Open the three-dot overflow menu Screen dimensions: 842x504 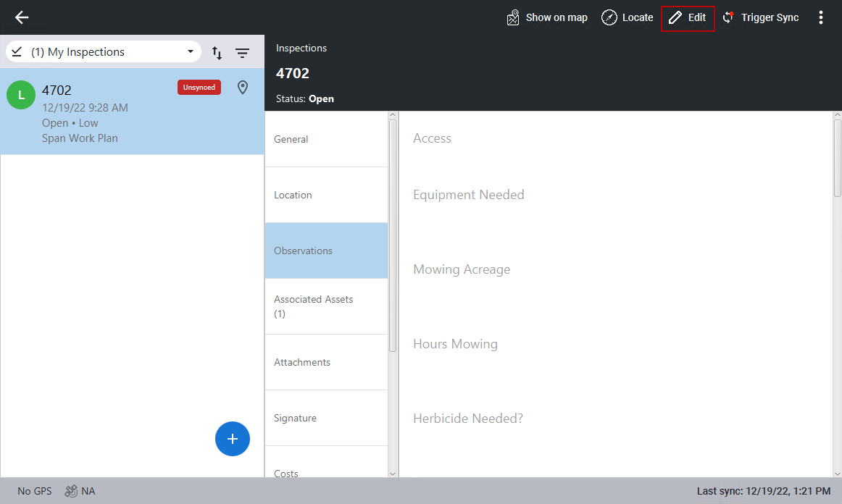pyautogui.click(x=820, y=17)
